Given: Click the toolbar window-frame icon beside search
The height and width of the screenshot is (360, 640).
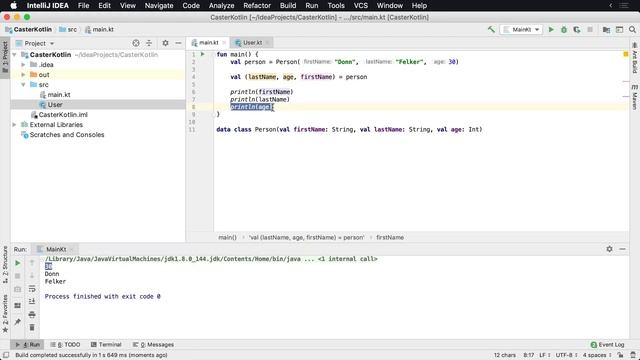Looking at the screenshot, I should point(619,29).
